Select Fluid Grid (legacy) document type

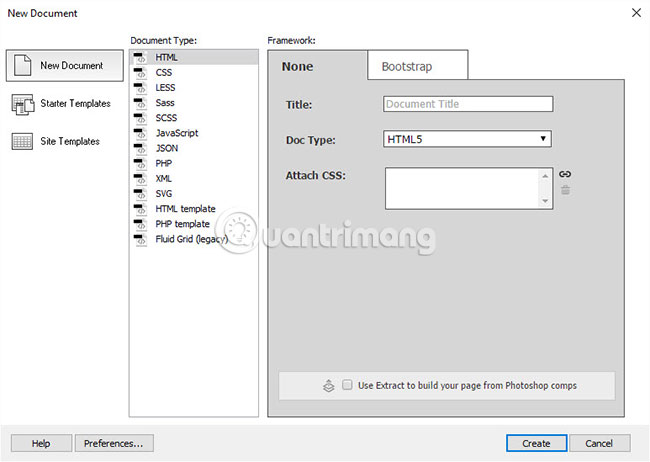pyautogui.click(x=194, y=239)
